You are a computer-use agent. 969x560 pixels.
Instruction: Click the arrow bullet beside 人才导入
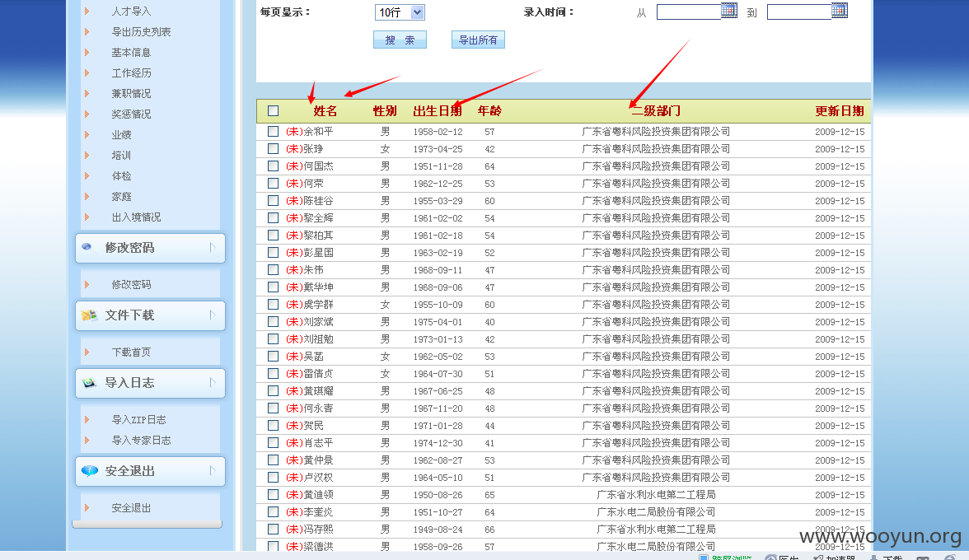pos(87,11)
